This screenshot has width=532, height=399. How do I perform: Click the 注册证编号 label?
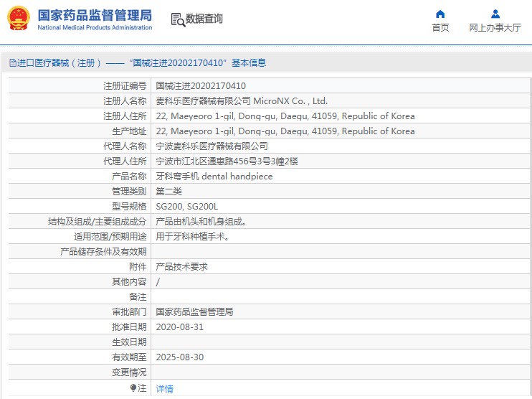[125, 86]
